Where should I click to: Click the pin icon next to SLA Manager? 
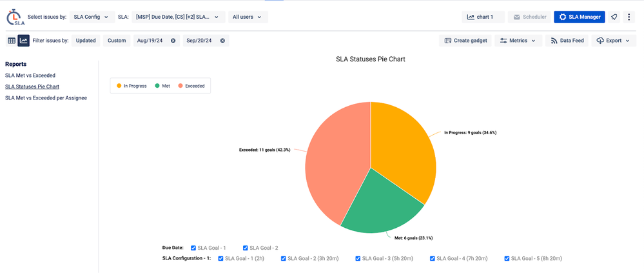[614, 17]
